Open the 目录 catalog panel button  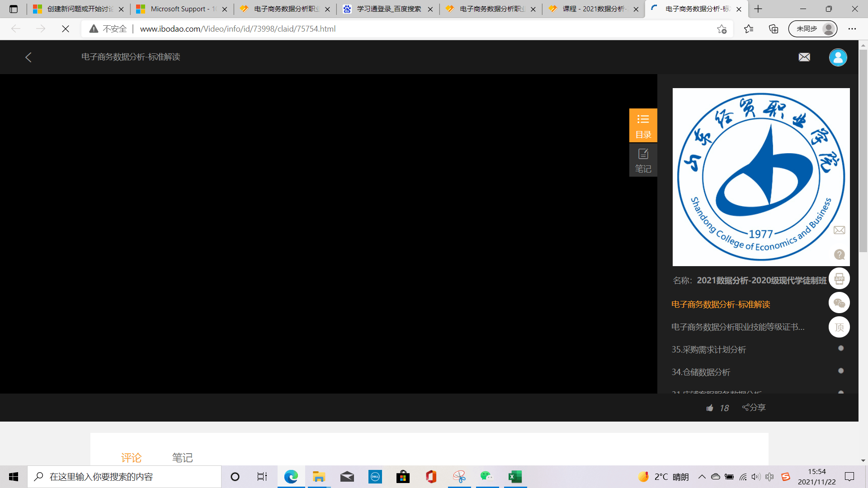643,125
